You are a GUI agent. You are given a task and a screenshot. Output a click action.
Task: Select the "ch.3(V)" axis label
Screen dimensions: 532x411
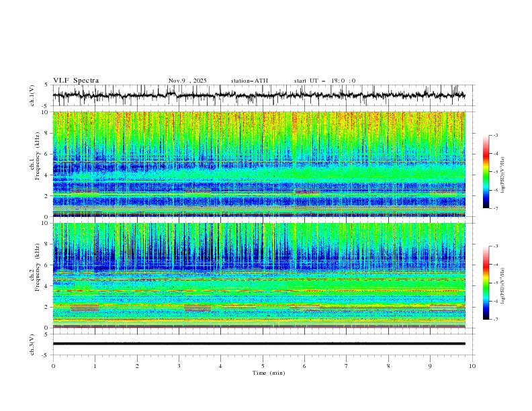coord(32,345)
